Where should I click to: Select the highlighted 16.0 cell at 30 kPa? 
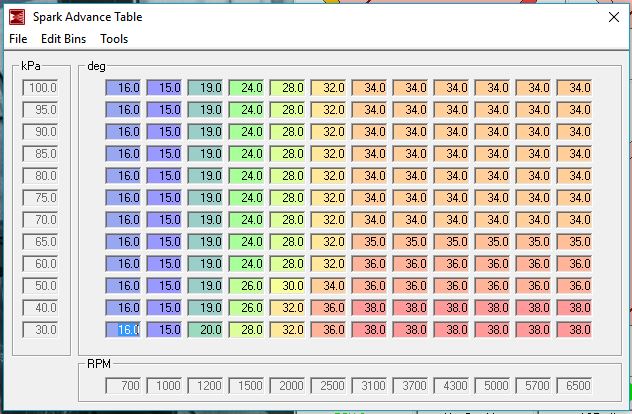(x=123, y=330)
